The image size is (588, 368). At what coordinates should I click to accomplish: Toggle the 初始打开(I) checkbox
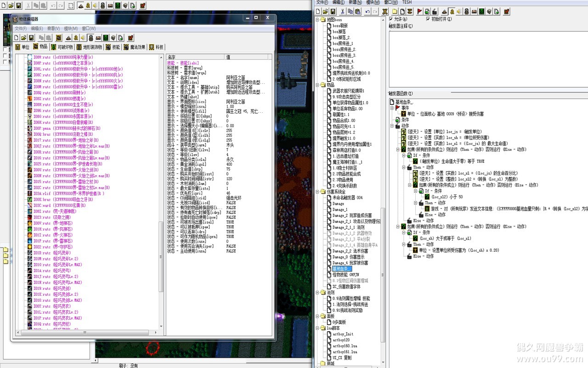(x=428, y=19)
